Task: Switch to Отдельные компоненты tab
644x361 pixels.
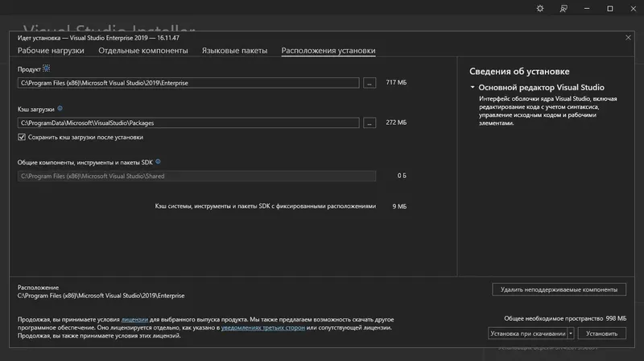Action: [x=143, y=50]
